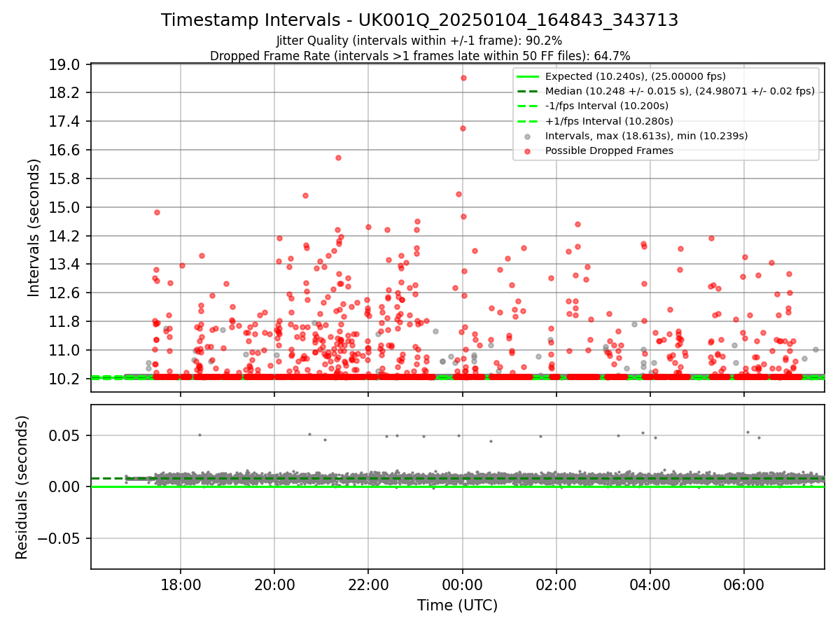Click the 'Residuals (seconds)' y-axis label
The image size is (840, 630).
pos(22,487)
